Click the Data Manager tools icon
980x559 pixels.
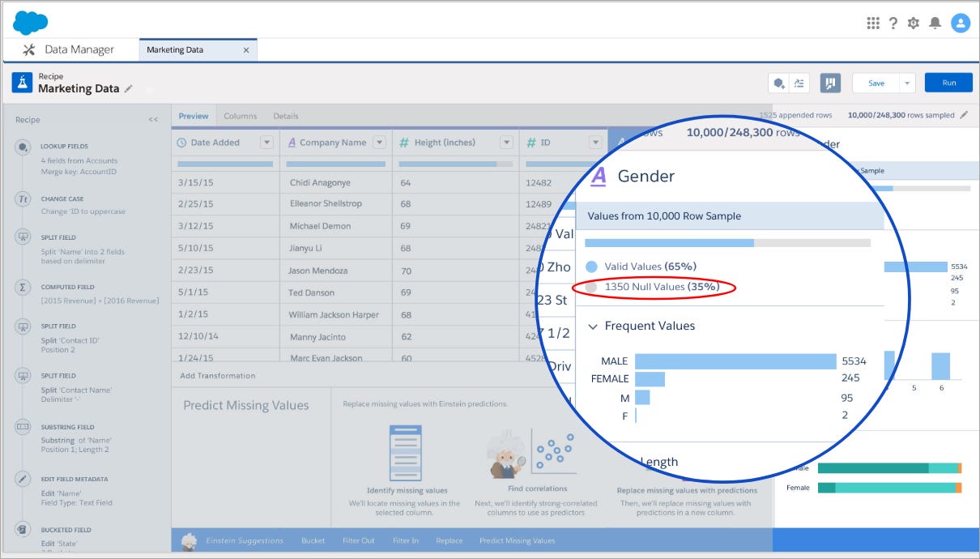click(x=30, y=50)
